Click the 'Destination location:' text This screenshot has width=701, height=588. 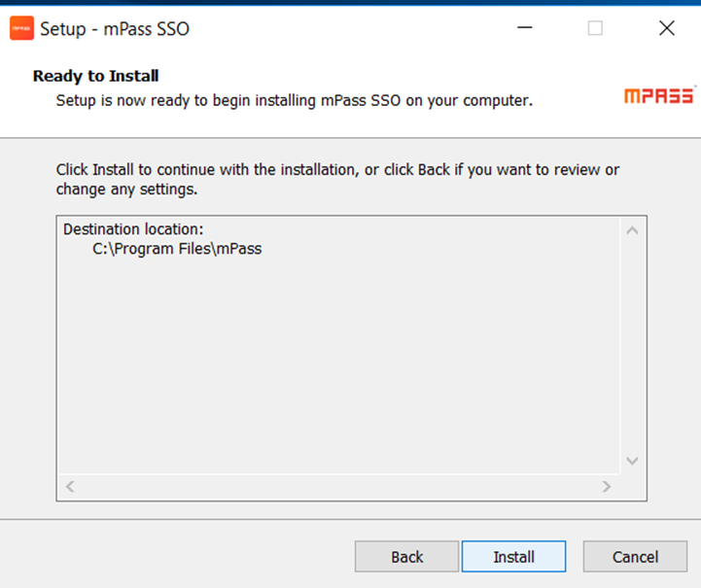click(133, 229)
